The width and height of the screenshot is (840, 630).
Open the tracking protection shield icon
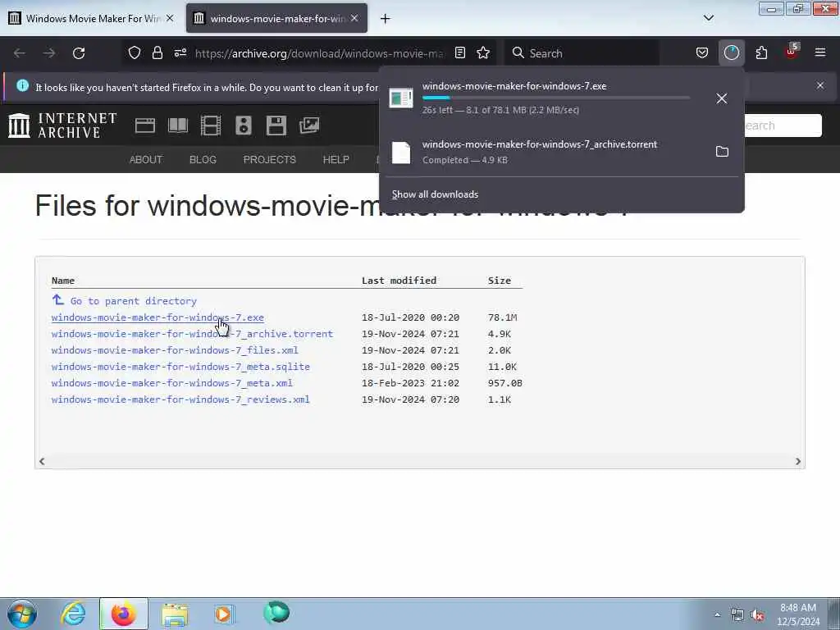(x=135, y=52)
